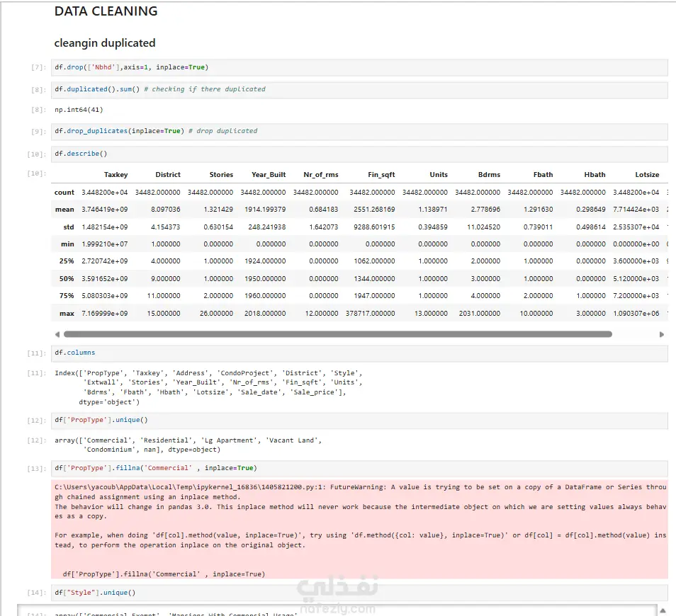Click the max Bdrms value 2031.000000

coord(480,314)
